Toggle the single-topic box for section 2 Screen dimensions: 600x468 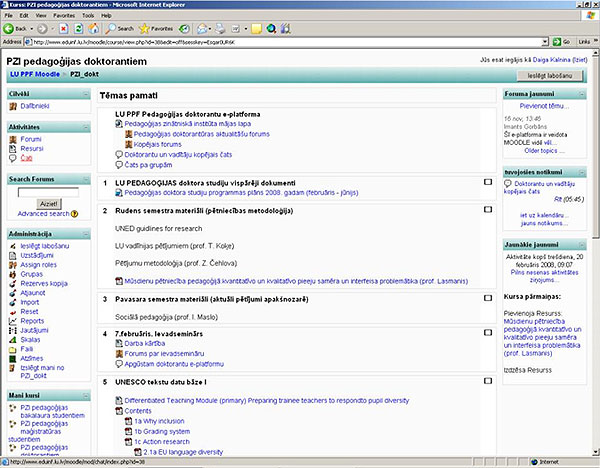click(x=488, y=209)
